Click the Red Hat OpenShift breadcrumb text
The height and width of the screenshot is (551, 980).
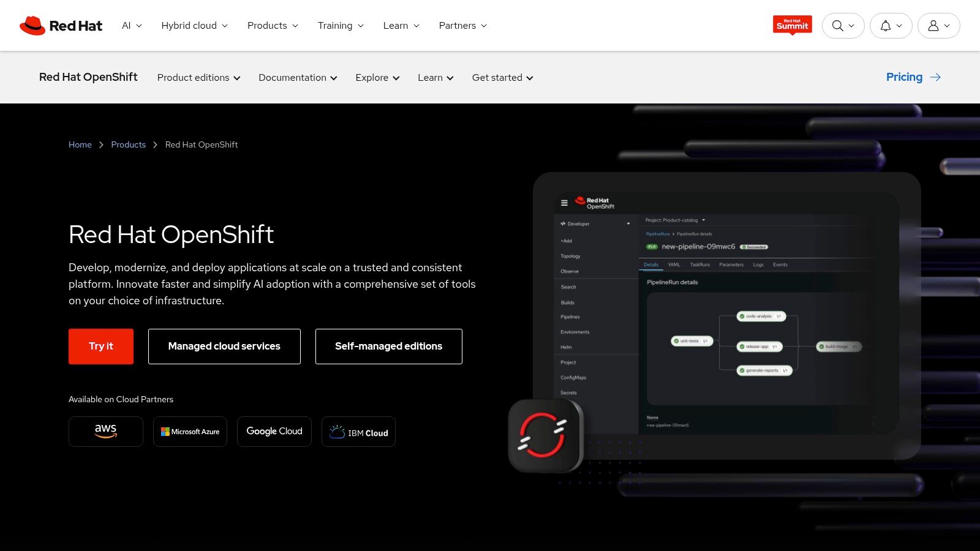pyautogui.click(x=202, y=144)
